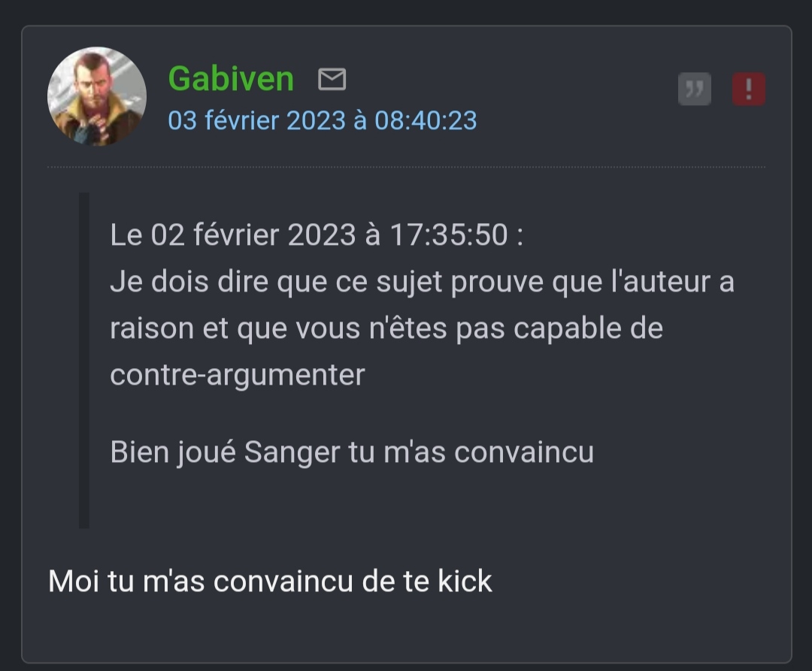This screenshot has height=671, width=812.
Task: Click the word "kick" in the reply
Action: pos(465,581)
